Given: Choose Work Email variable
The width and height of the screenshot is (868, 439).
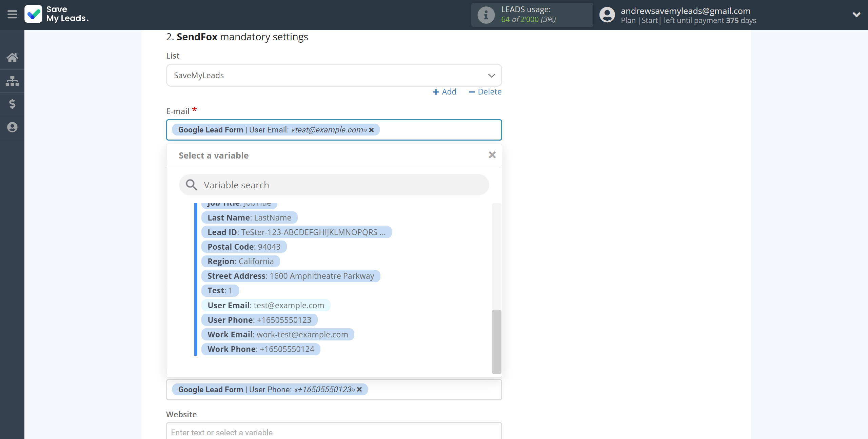Looking at the screenshot, I should click(x=277, y=335).
